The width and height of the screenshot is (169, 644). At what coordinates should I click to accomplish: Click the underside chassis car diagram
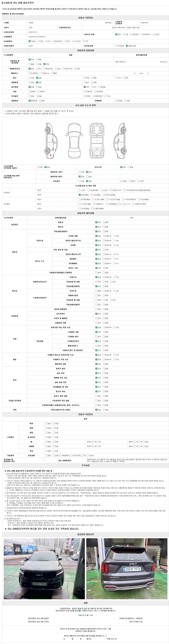(97, 141)
